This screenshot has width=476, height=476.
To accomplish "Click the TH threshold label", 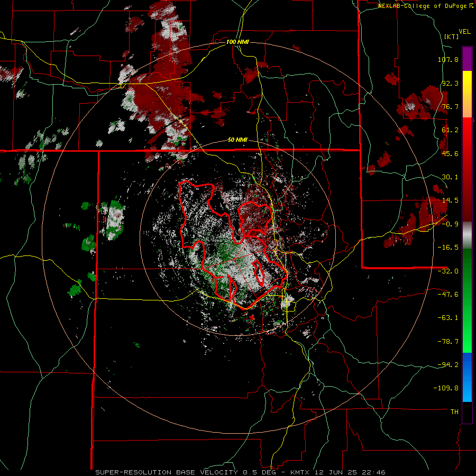I will pyautogui.click(x=454, y=412).
